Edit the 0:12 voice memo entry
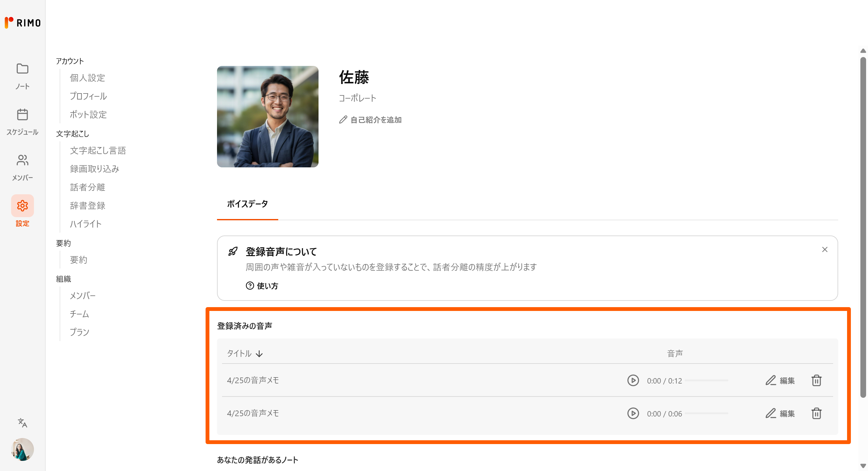This screenshot has height=471, width=868. click(780, 380)
